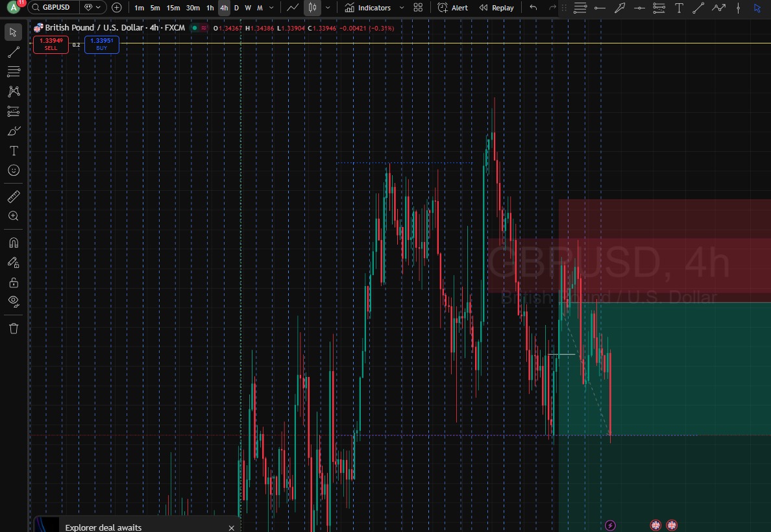This screenshot has width=771, height=532.
Task: Open the timeframe dropdown chevron
Action: 271,8
